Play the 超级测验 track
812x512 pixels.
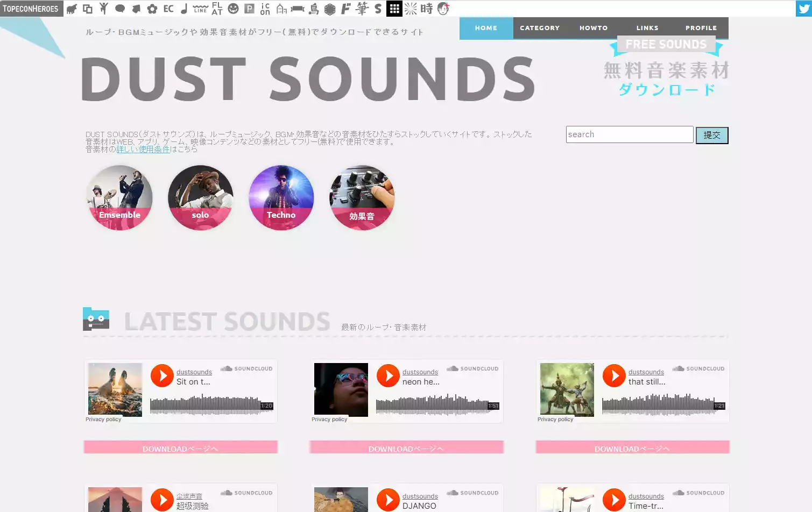point(162,500)
